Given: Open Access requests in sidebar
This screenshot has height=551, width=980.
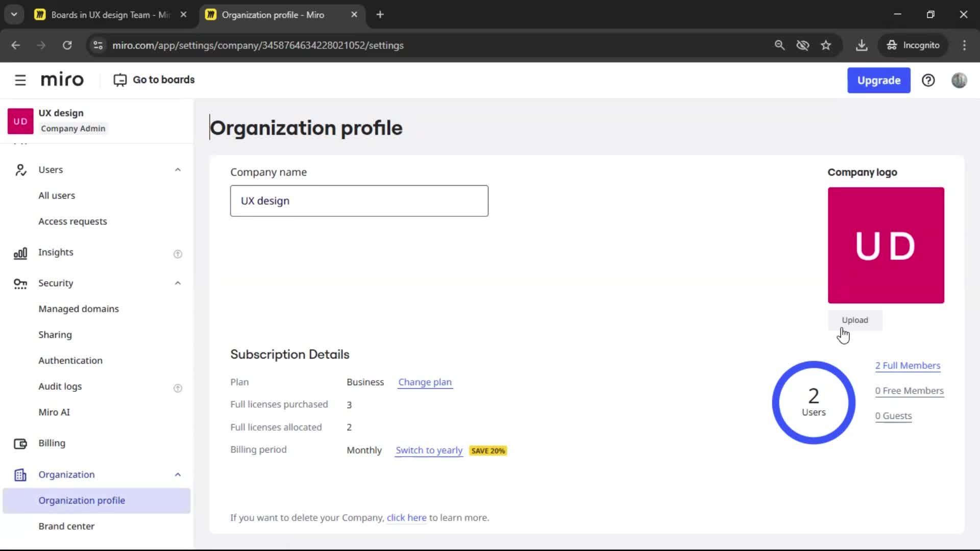Looking at the screenshot, I should pyautogui.click(x=72, y=221).
